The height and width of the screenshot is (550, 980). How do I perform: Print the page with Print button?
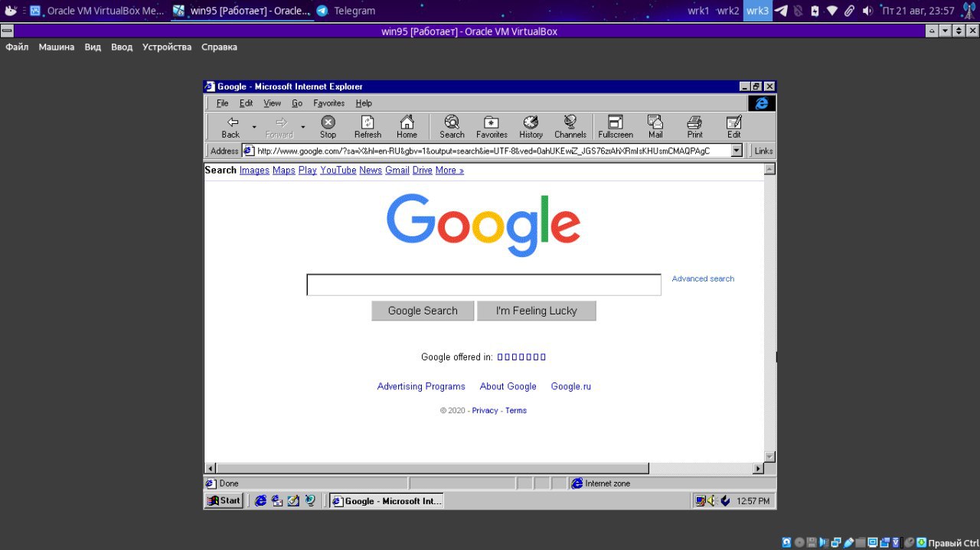(694, 127)
